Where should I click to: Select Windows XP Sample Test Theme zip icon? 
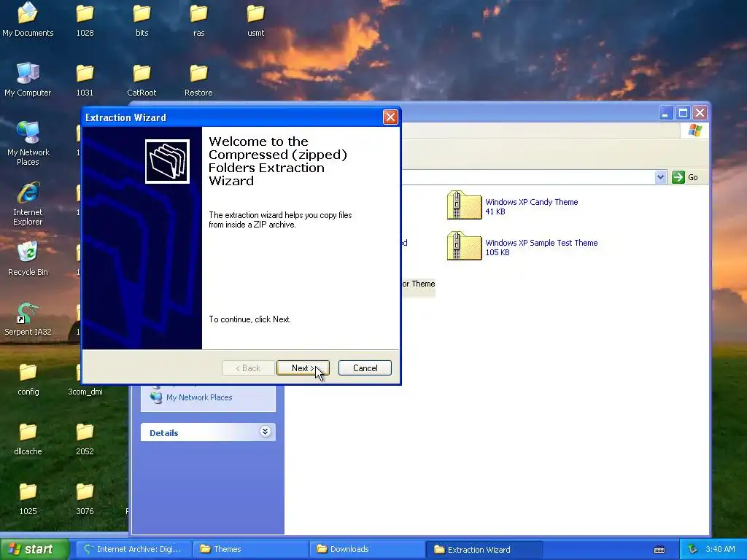coord(464,246)
